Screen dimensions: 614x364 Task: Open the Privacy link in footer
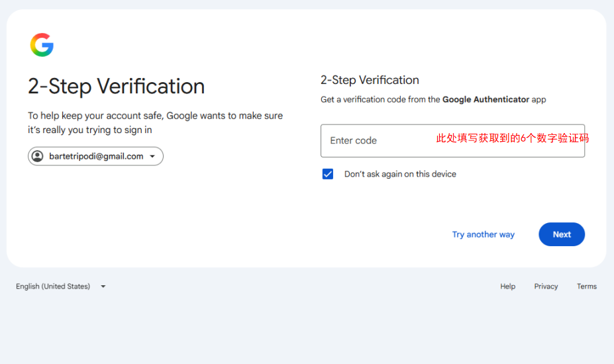546,287
